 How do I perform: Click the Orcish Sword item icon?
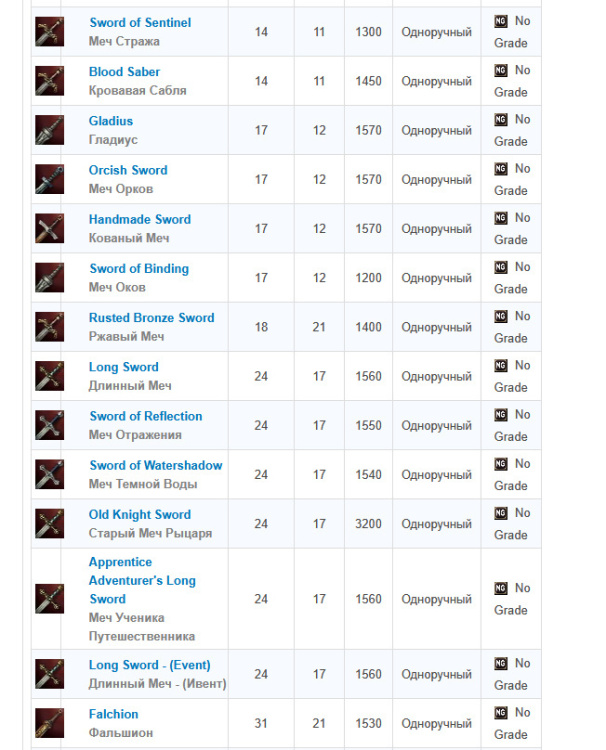[x=49, y=180]
